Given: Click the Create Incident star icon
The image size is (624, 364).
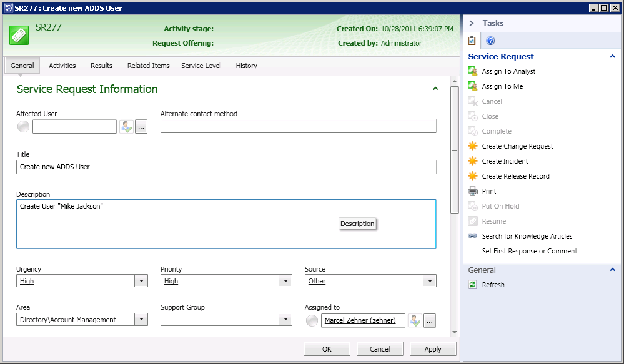Looking at the screenshot, I should coord(473,161).
